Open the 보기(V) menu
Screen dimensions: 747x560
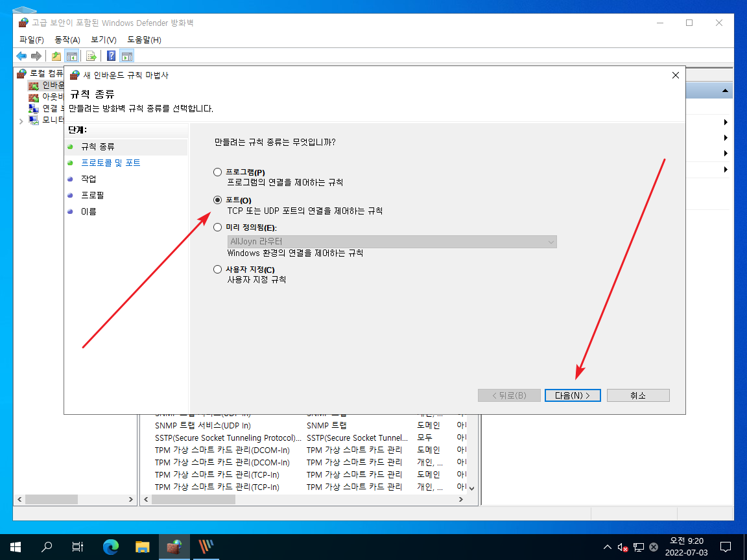(x=103, y=40)
